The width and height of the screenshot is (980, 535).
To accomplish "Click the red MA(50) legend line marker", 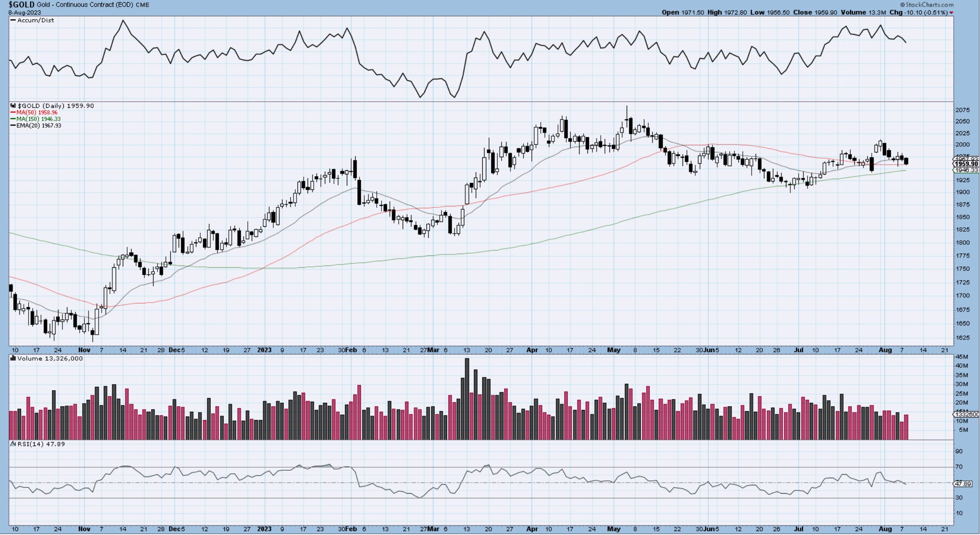I will (13, 113).
